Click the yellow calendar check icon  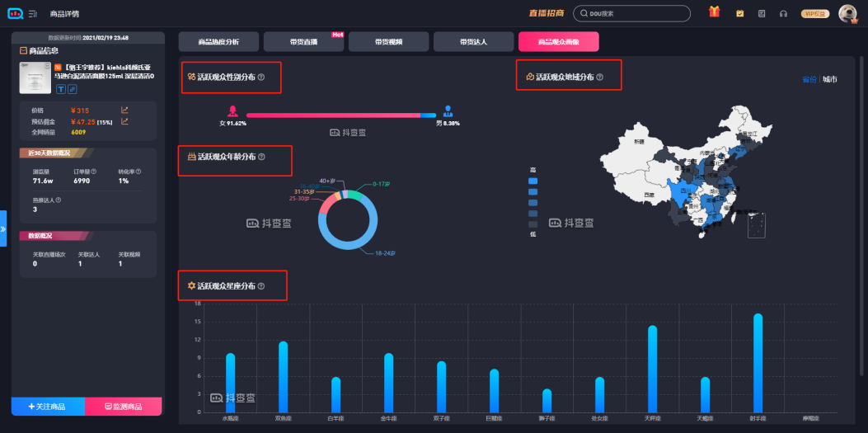click(739, 13)
